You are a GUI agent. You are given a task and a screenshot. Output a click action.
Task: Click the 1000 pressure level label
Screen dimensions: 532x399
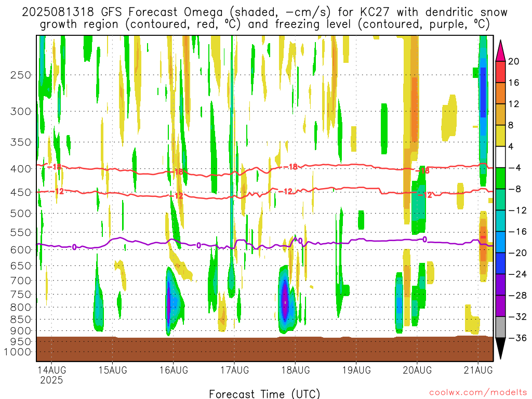click(x=18, y=352)
